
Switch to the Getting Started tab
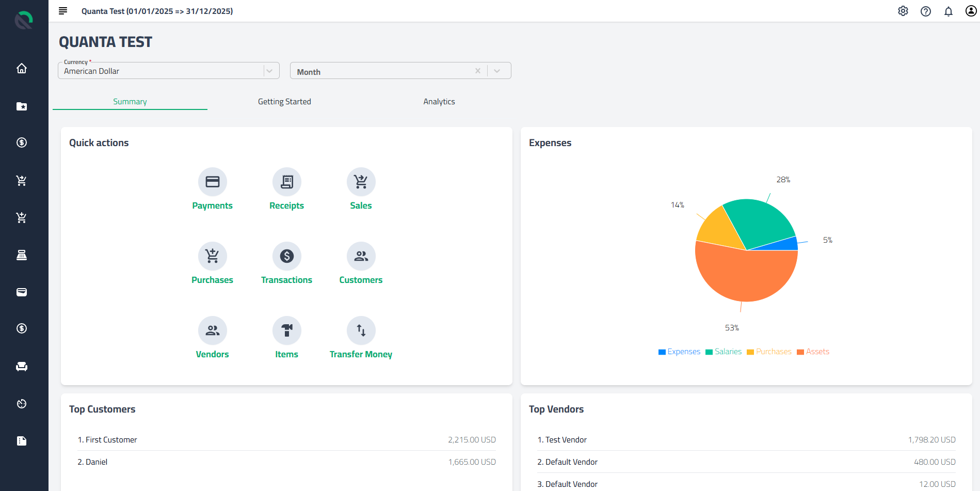click(284, 101)
